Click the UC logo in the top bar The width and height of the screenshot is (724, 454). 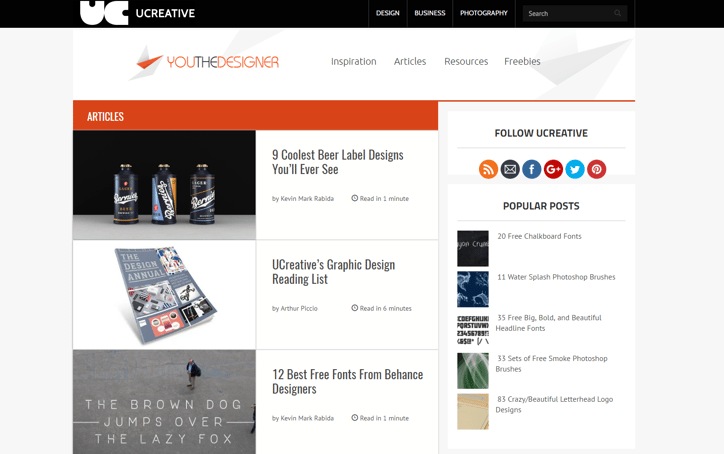click(104, 12)
